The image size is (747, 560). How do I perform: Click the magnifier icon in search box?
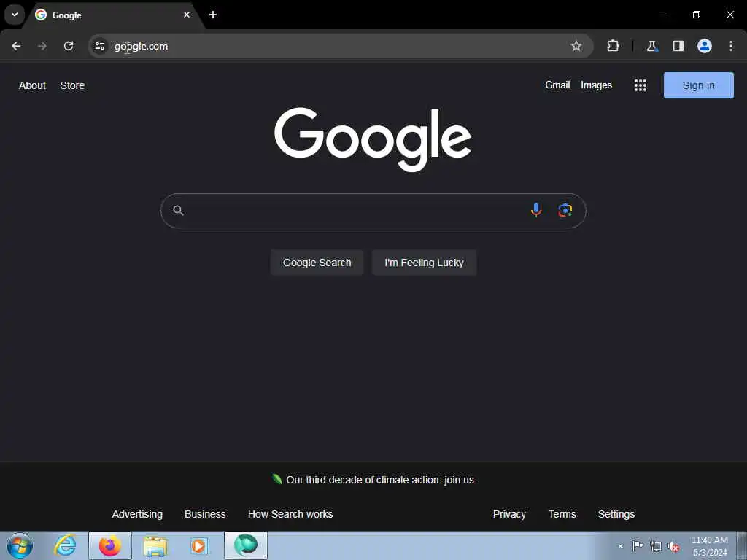tap(178, 210)
